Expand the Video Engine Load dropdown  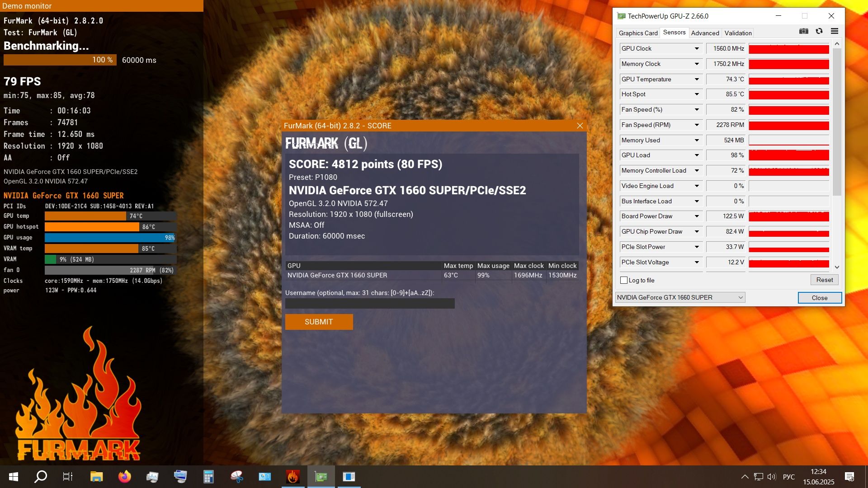pyautogui.click(x=697, y=186)
